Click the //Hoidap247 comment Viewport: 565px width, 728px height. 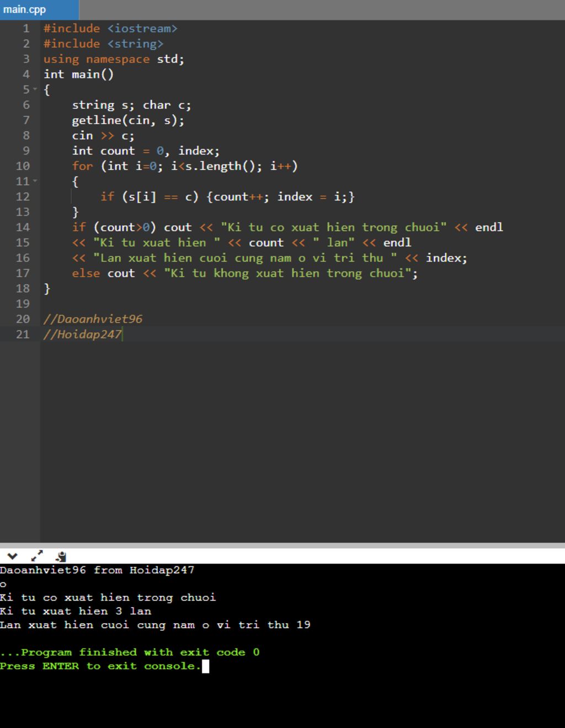coord(82,334)
